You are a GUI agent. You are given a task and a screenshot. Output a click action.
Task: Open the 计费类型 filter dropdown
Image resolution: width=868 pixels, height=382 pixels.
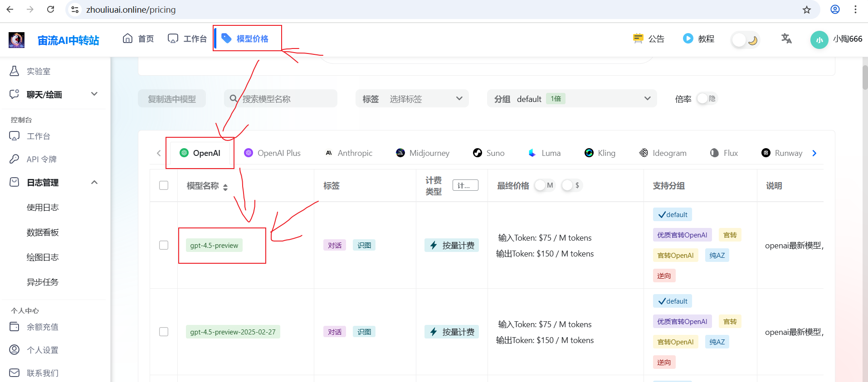coord(465,185)
